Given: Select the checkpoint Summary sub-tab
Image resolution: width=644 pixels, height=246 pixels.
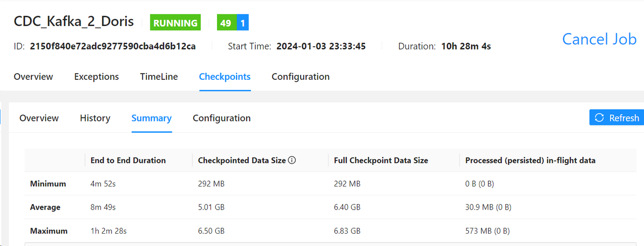Looking at the screenshot, I should (x=151, y=118).
